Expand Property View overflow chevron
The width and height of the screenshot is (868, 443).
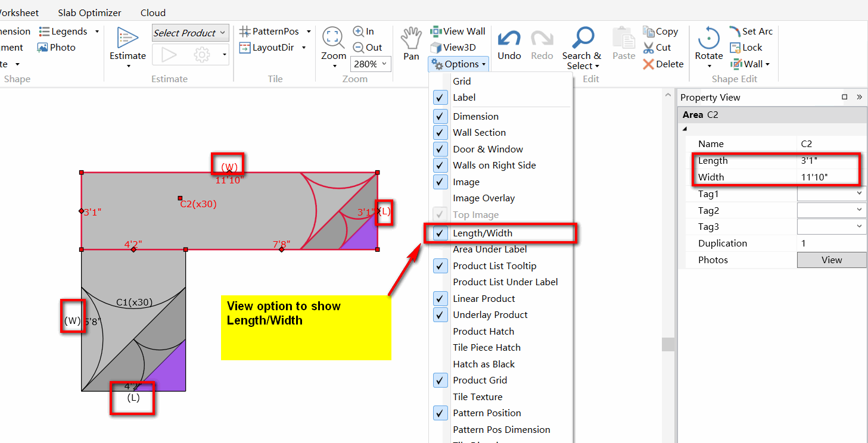859,97
